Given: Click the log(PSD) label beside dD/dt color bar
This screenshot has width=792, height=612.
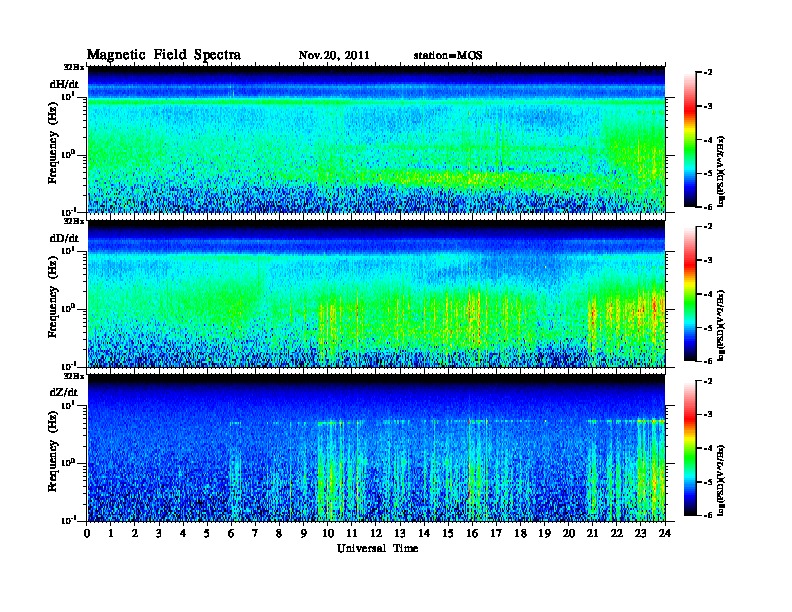Looking at the screenshot, I should 722,325.
